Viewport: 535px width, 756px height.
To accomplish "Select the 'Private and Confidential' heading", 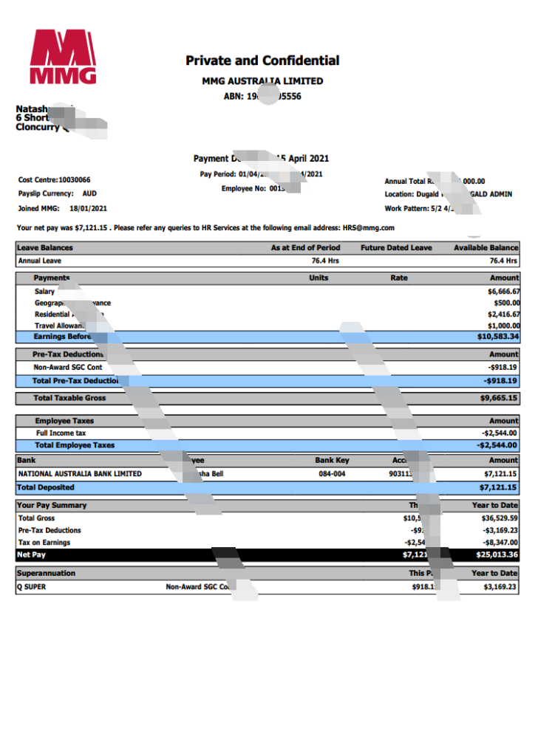I will coord(262,61).
